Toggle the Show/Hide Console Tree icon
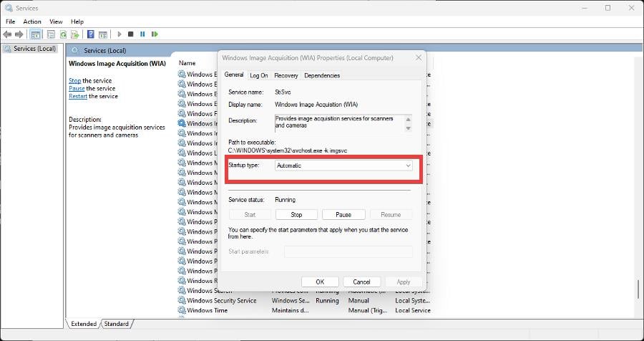644x341 pixels. (36, 34)
